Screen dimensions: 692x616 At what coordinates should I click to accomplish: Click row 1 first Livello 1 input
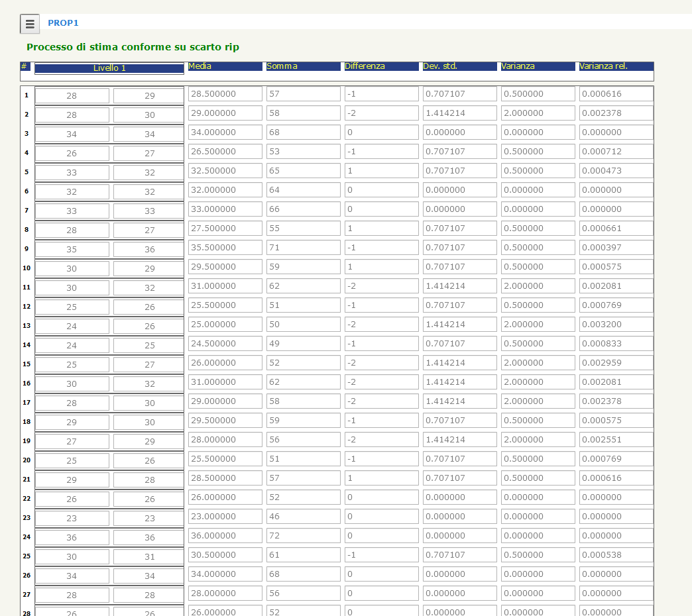click(72, 96)
